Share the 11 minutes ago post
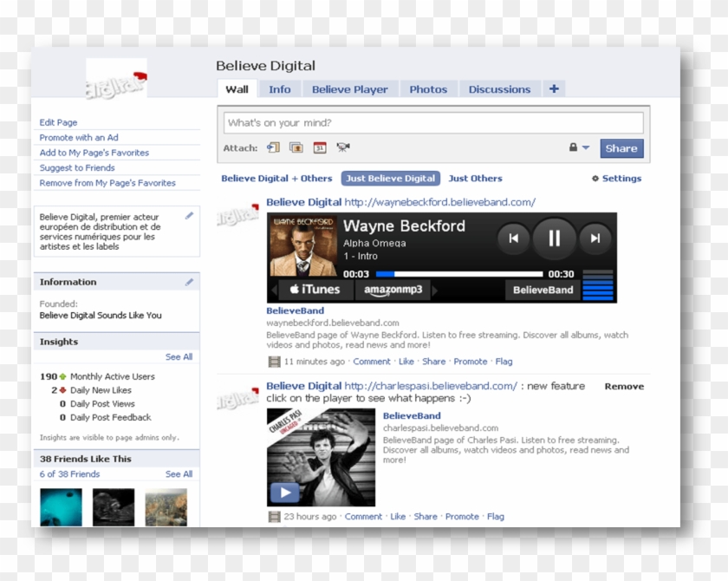 click(x=433, y=362)
